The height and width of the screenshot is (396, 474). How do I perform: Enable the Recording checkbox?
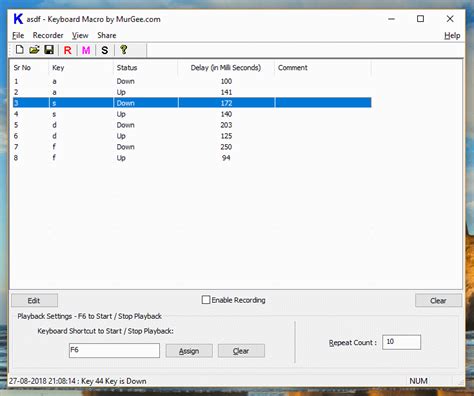tap(206, 300)
